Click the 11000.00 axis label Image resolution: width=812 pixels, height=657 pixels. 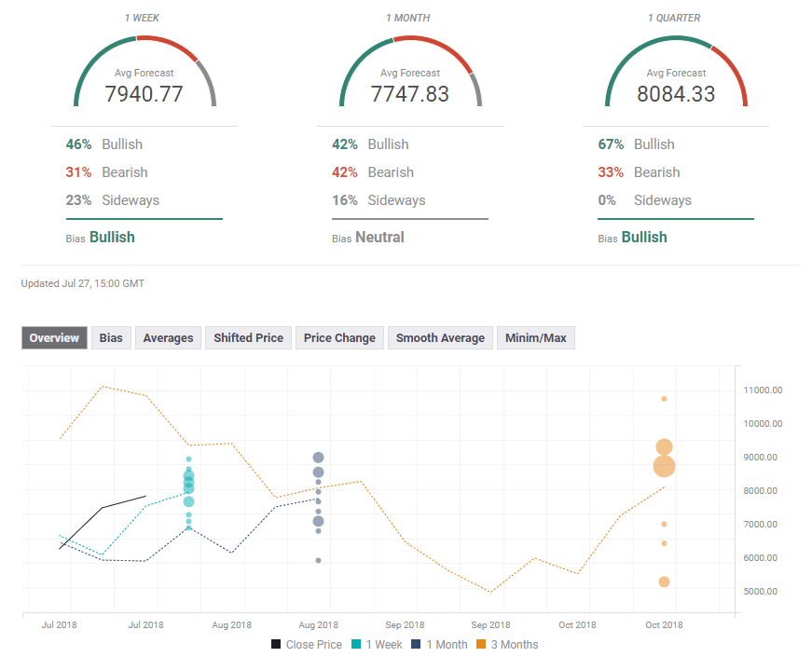(763, 390)
